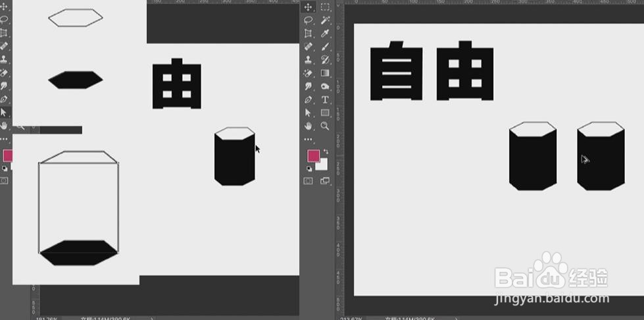Select the Gradient tool
Screen dimensions: 644x320
pos(325,73)
